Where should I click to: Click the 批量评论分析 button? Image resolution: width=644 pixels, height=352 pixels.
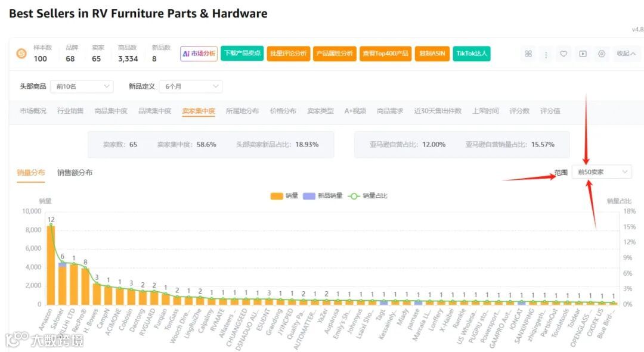pyautogui.click(x=289, y=54)
